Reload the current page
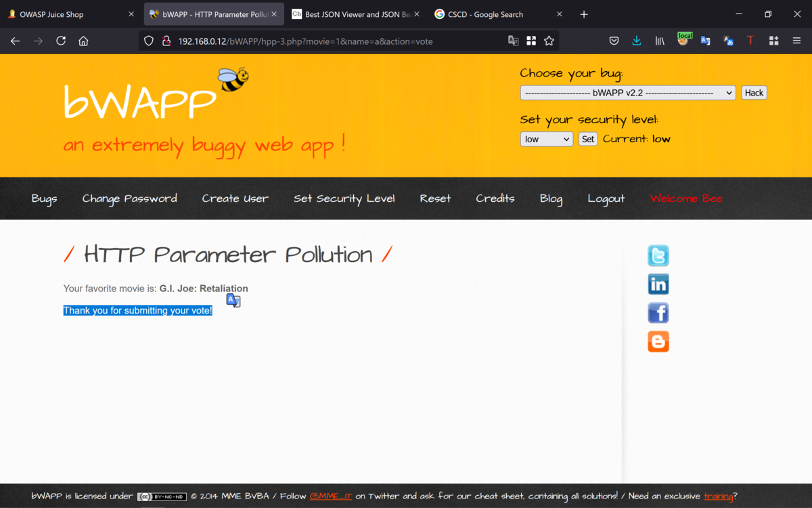Screen dimensions: 812x508 61,41
